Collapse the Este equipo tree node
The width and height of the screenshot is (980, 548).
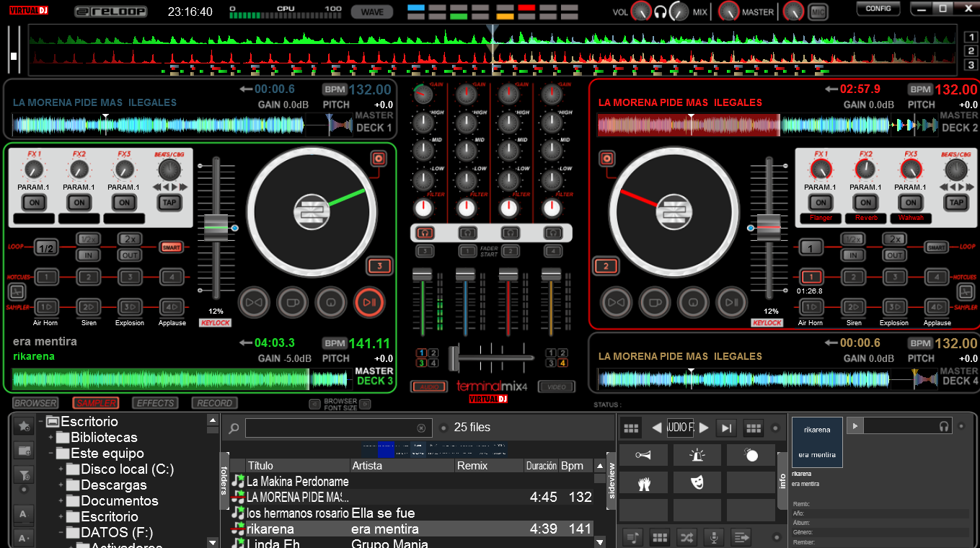pyautogui.click(x=50, y=454)
